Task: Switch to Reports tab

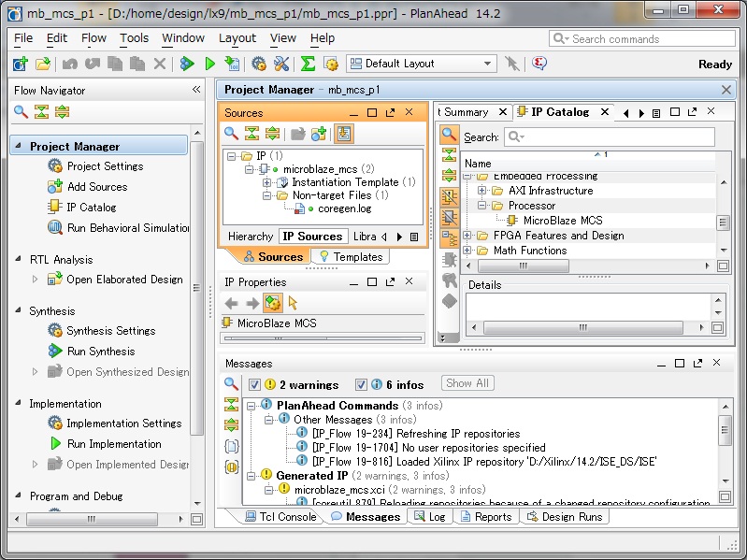Action: 486,517
